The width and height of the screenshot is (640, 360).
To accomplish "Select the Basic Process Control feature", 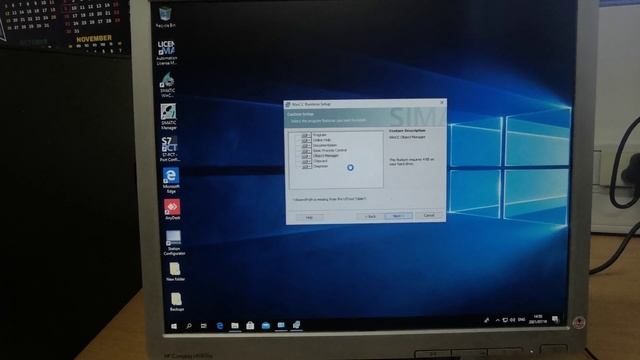I will [330, 150].
